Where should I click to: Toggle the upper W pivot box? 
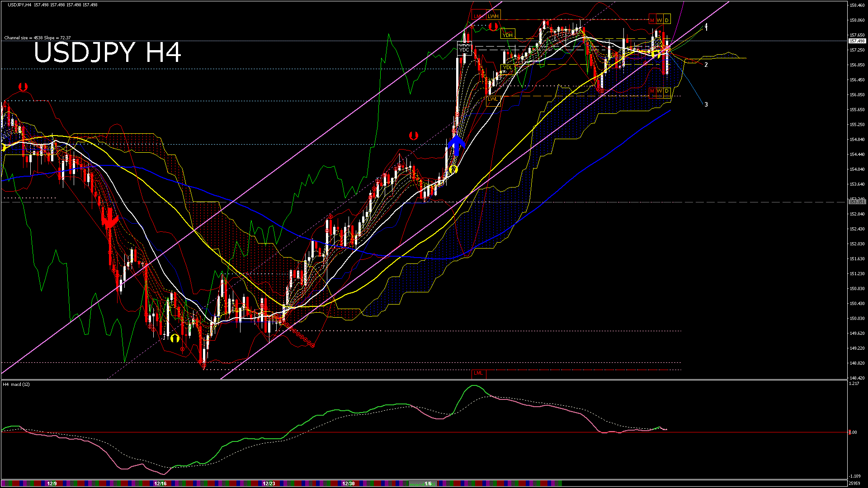(x=659, y=20)
